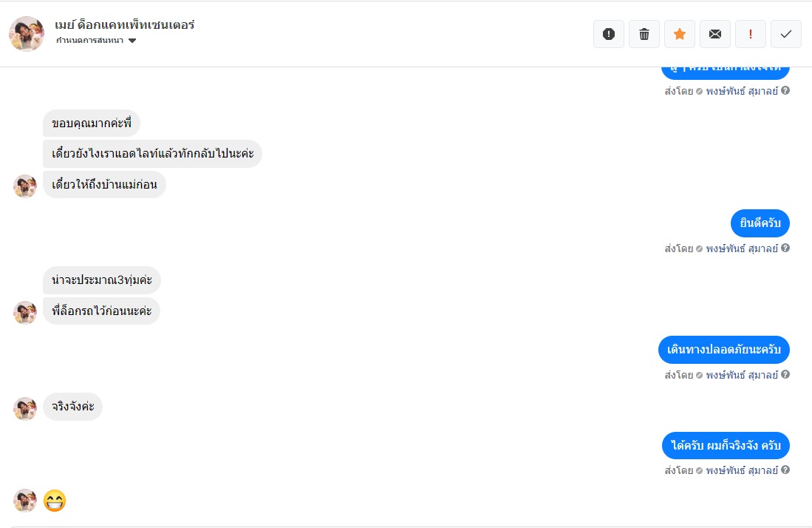Click help icon below ได้ครับ ผมก็จริงจัง ครับ

[785, 470]
